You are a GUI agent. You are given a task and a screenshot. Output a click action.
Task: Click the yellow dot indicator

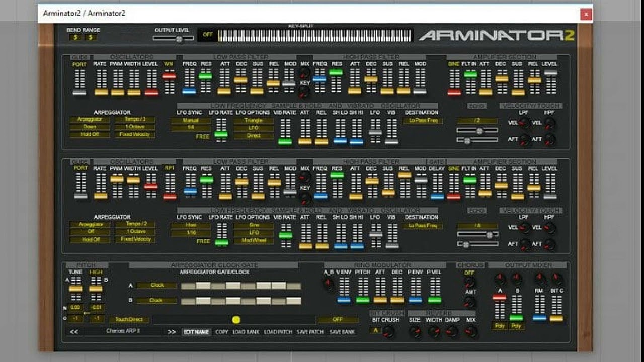coord(236,320)
